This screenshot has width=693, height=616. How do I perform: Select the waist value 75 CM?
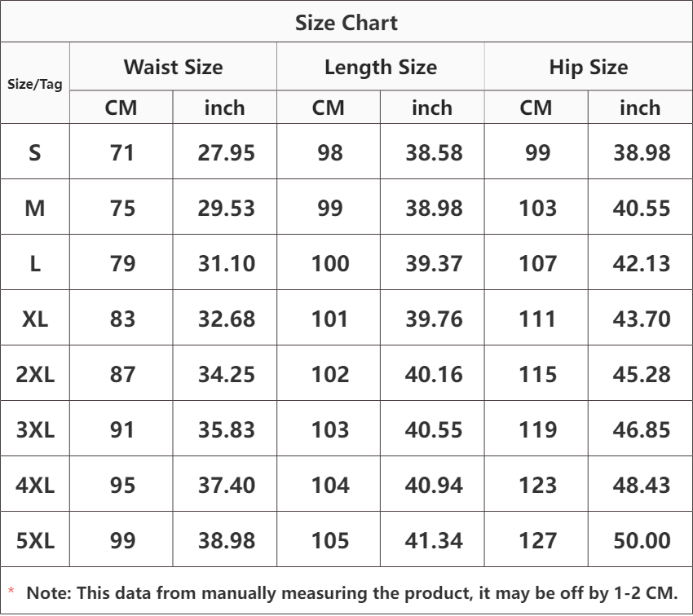[x=122, y=208]
